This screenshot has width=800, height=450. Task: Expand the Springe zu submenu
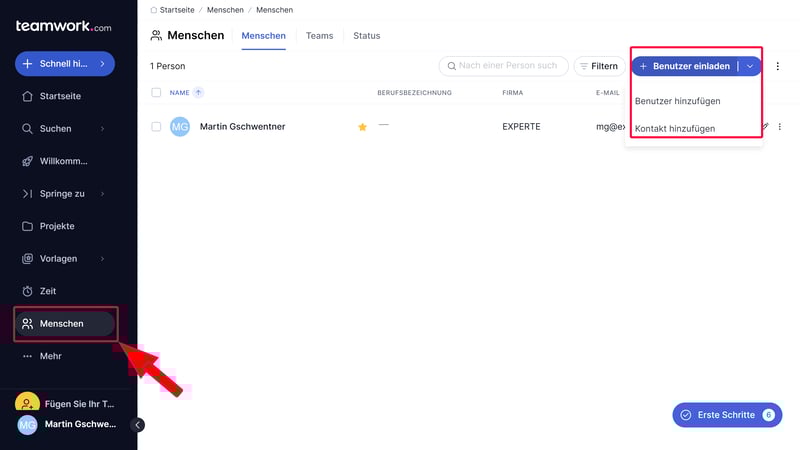coord(102,194)
